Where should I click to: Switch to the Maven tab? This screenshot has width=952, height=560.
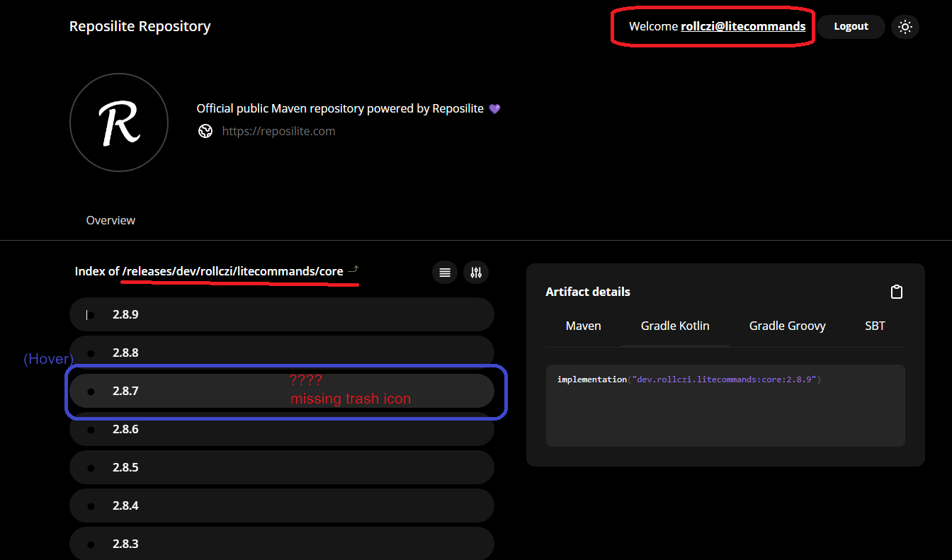click(x=583, y=326)
